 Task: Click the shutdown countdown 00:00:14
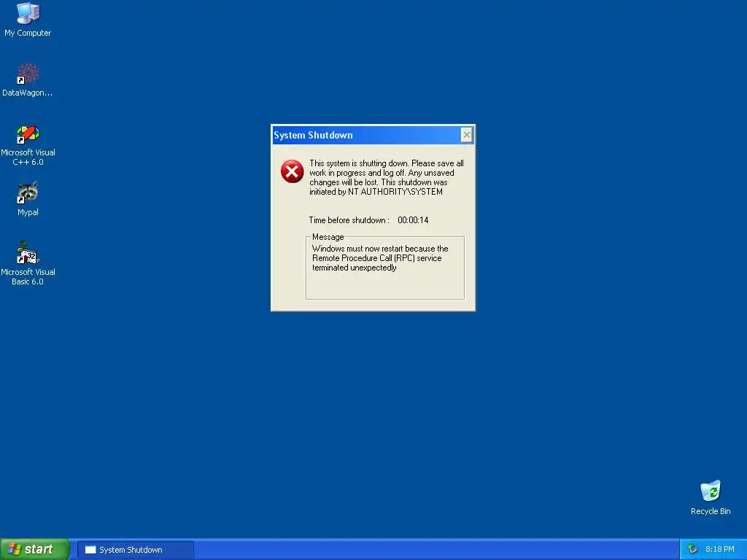413,220
